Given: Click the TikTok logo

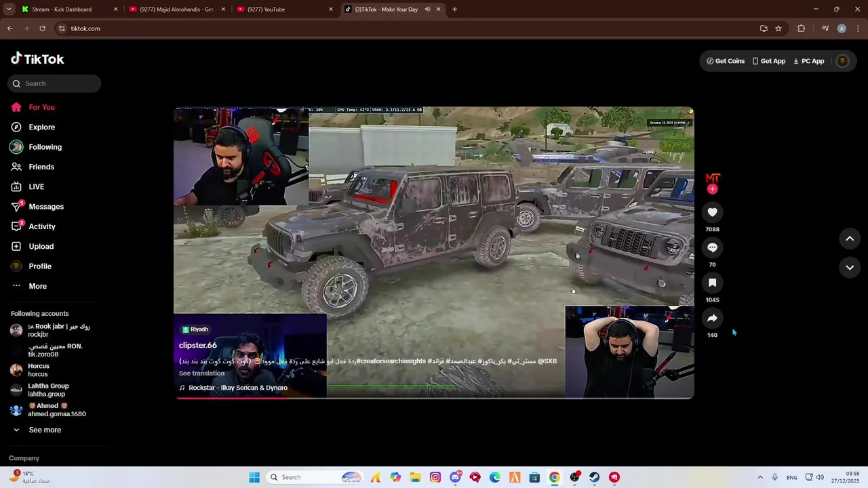Looking at the screenshot, I should tap(37, 59).
